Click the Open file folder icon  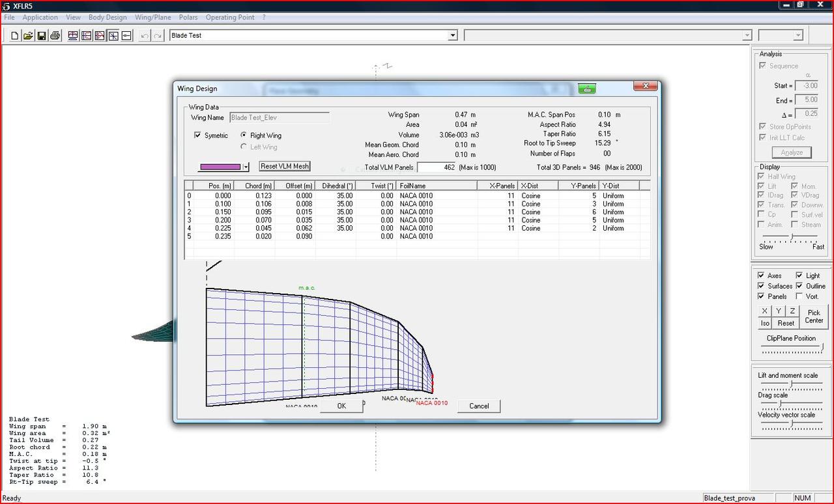[28, 36]
